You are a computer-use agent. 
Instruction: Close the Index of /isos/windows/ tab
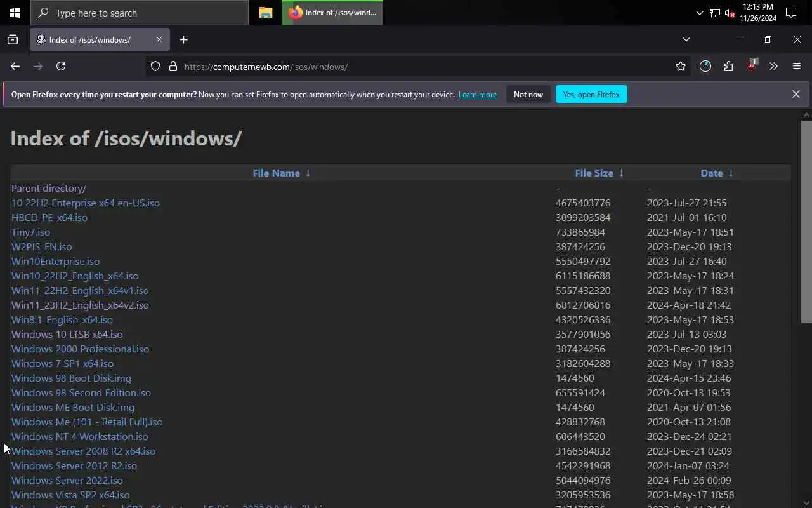tap(159, 39)
